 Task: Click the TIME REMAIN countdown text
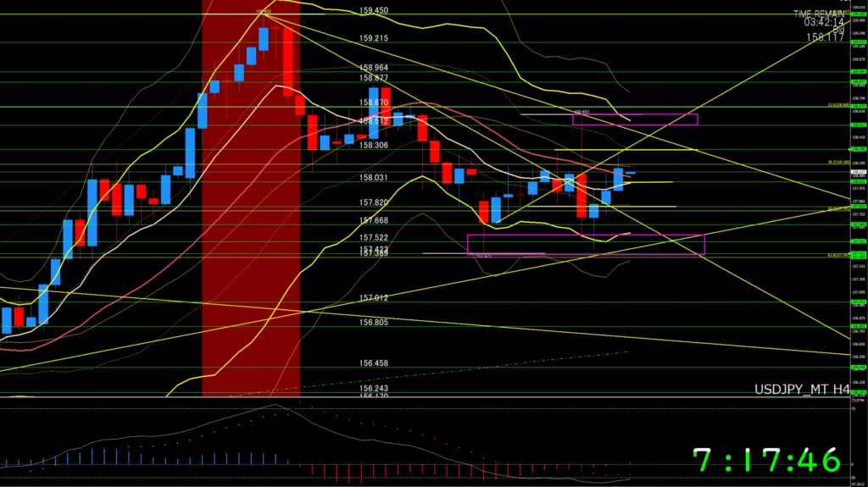tap(820, 14)
